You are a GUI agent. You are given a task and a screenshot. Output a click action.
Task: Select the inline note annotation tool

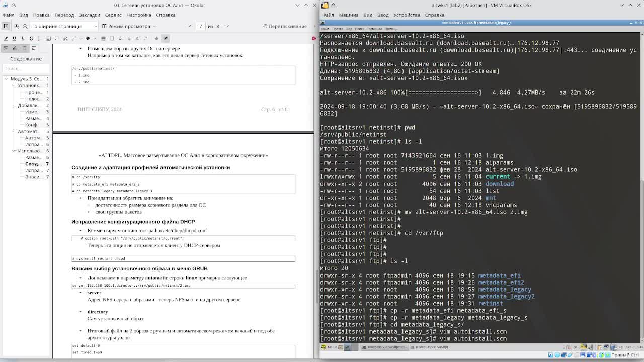48,38
